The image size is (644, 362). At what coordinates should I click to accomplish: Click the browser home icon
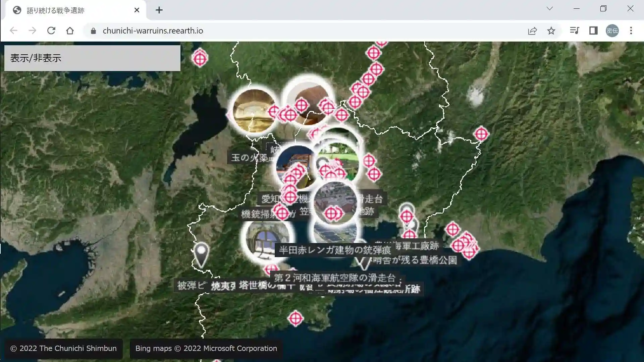coord(70,31)
